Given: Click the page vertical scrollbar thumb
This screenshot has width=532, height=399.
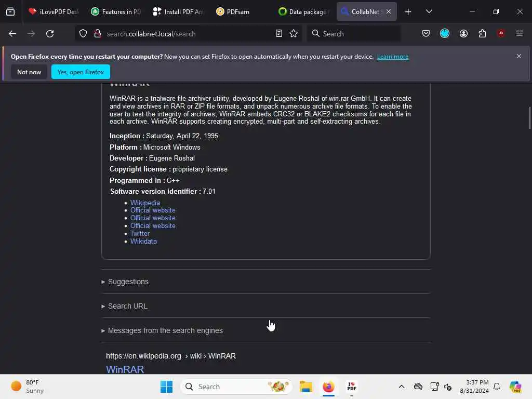Looking at the screenshot, I should click(x=529, y=118).
